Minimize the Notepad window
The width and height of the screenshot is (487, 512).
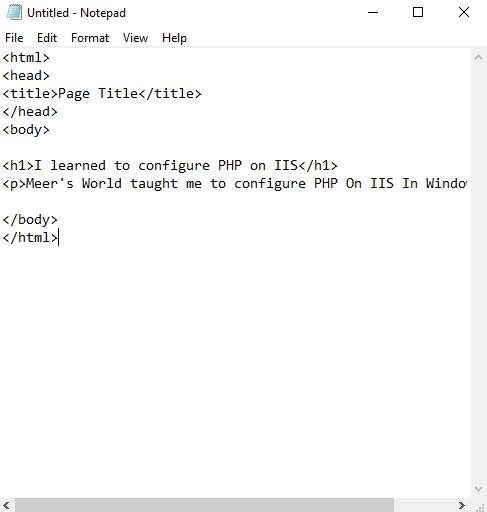(373, 13)
